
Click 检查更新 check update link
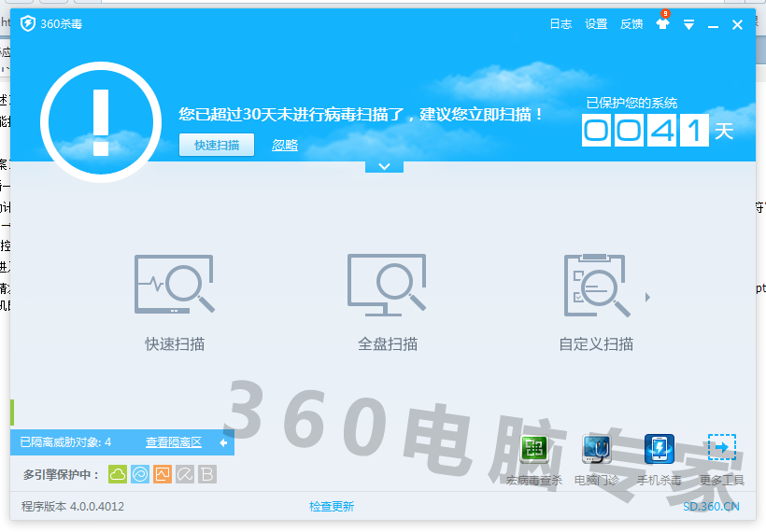point(332,507)
